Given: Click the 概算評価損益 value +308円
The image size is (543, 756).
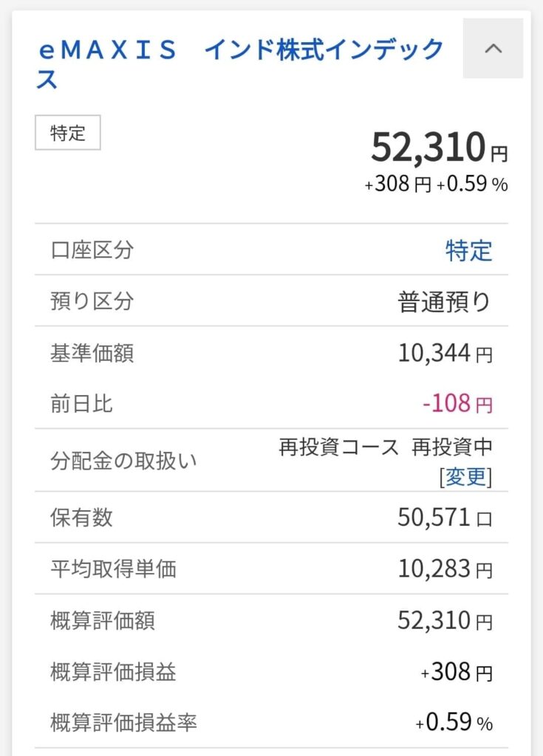Looking at the screenshot, I should (456, 672).
